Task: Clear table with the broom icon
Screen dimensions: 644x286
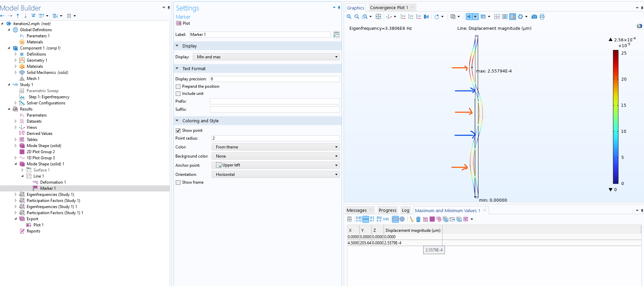Action: [411, 219]
